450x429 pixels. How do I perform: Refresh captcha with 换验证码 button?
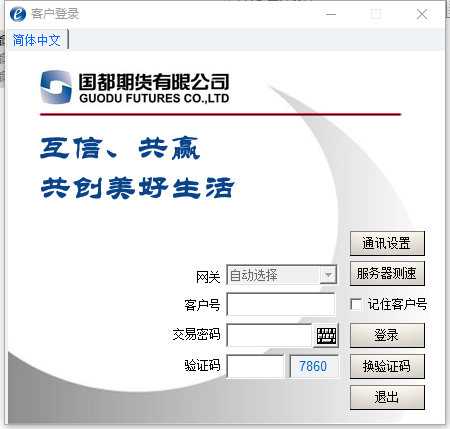click(387, 366)
